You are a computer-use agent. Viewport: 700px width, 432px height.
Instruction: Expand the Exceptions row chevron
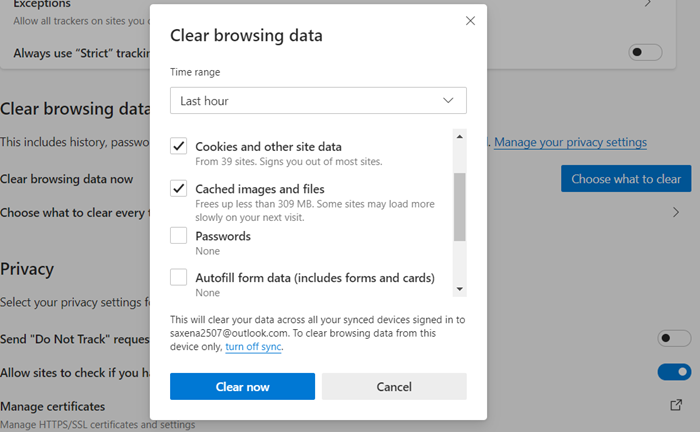676,4
